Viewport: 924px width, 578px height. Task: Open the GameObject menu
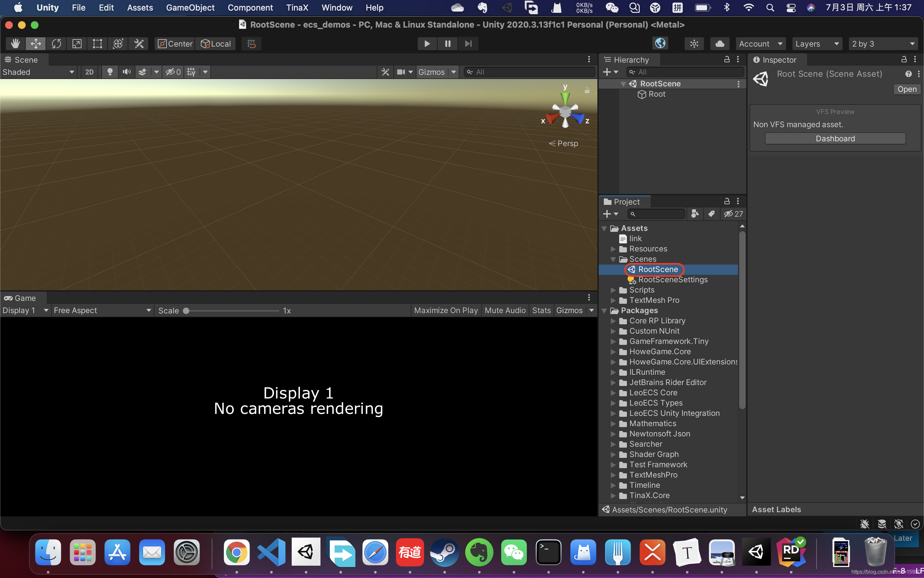(190, 8)
